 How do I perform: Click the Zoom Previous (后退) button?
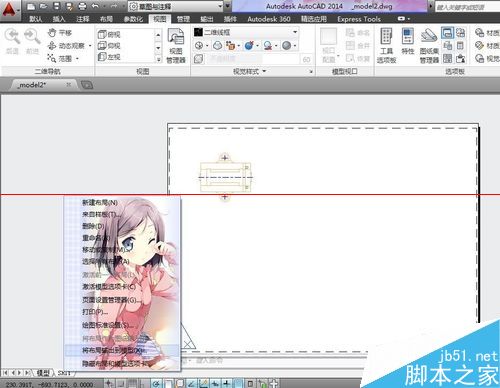[x=12, y=41]
